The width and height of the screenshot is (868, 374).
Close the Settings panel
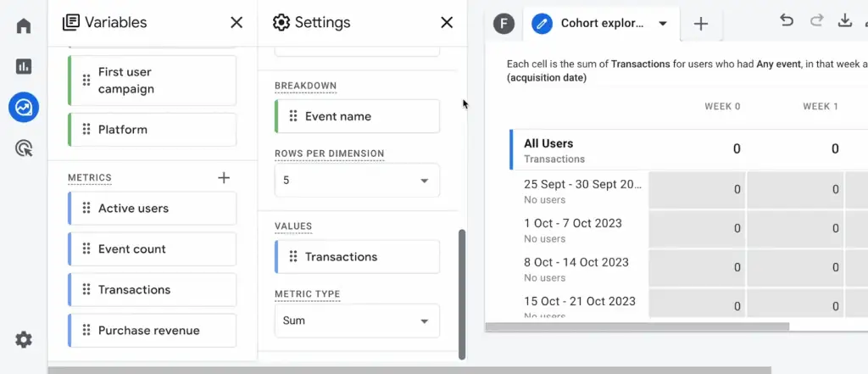pos(447,23)
